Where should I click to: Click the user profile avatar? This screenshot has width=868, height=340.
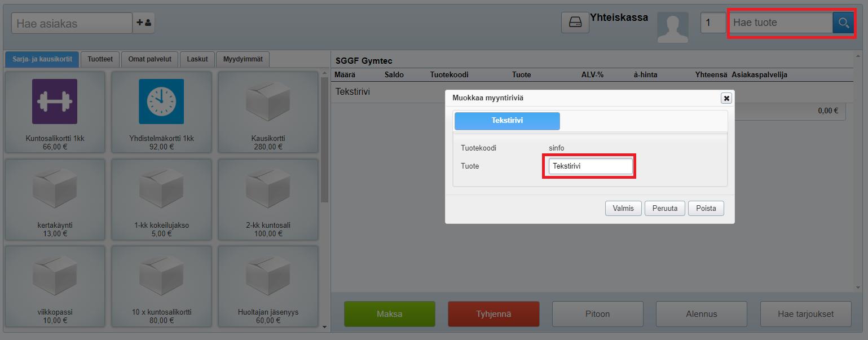coord(672,27)
